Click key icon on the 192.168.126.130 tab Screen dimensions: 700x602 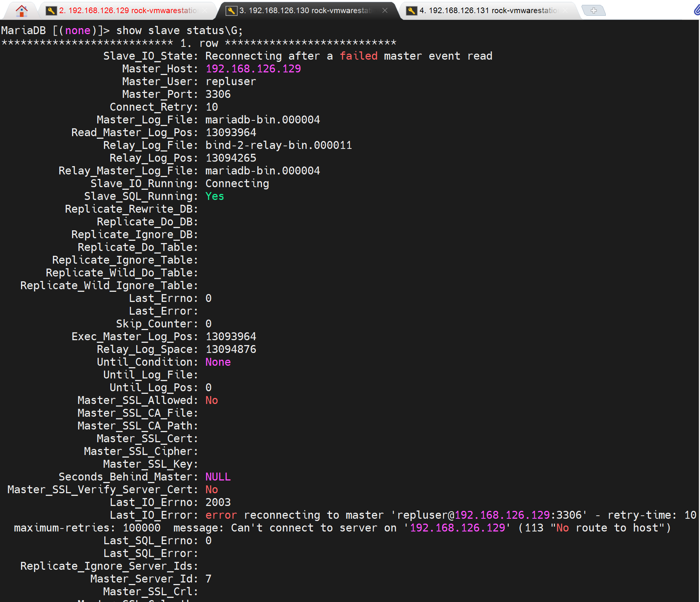pos(231,11)
